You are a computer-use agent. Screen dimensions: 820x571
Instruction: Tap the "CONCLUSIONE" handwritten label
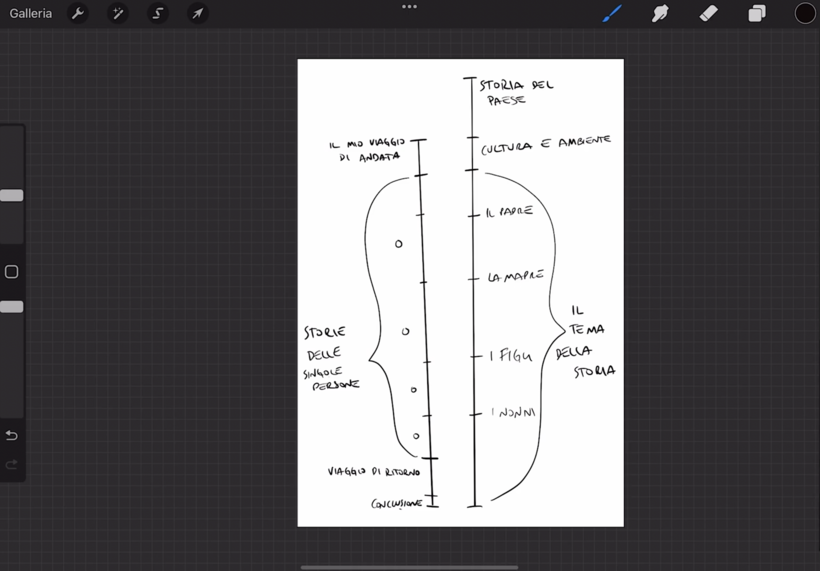396,504
